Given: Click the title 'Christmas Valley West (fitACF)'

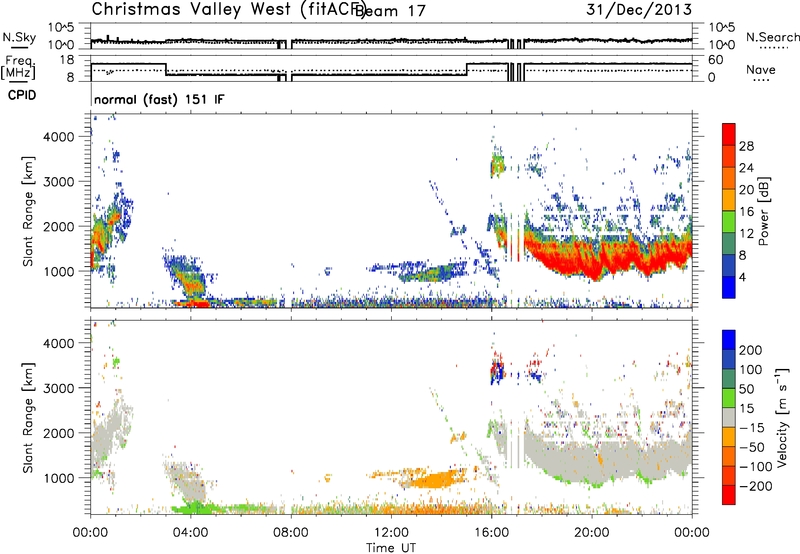Looking at the screenshot, I should pos(228,10).
